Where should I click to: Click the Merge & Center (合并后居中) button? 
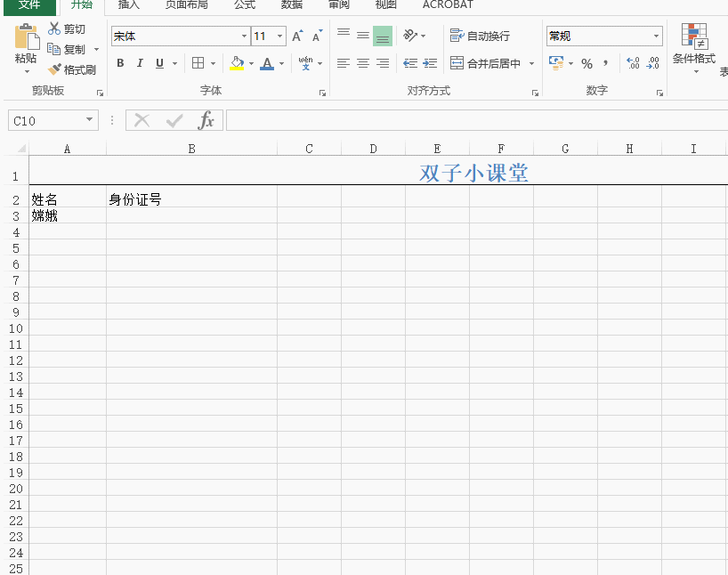pos(486,63)
